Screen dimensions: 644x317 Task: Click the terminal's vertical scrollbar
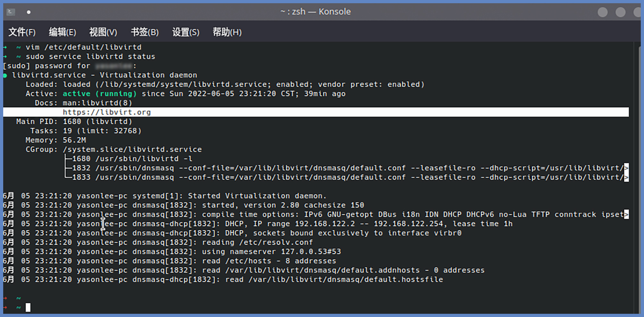[x=638, y=176]
